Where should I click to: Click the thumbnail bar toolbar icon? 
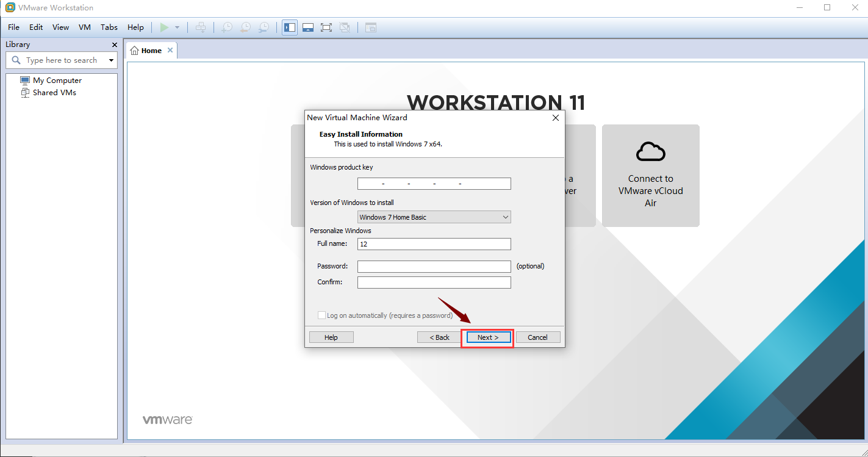pos(308,27)
